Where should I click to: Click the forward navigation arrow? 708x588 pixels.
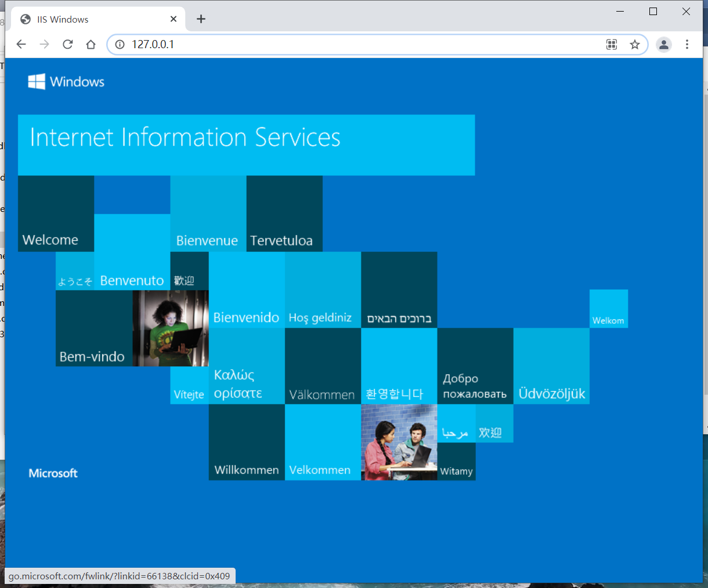(45, 44)
